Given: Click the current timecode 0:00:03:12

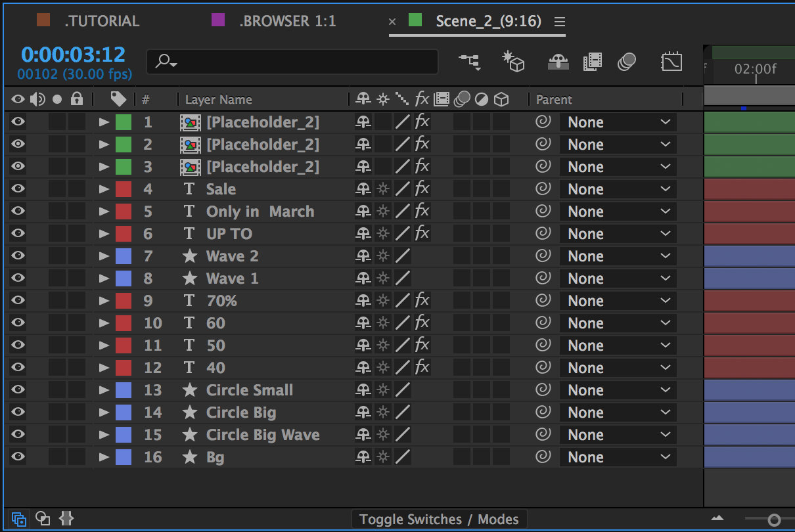Looking at the screenshot, I should (x=73, y=55).
